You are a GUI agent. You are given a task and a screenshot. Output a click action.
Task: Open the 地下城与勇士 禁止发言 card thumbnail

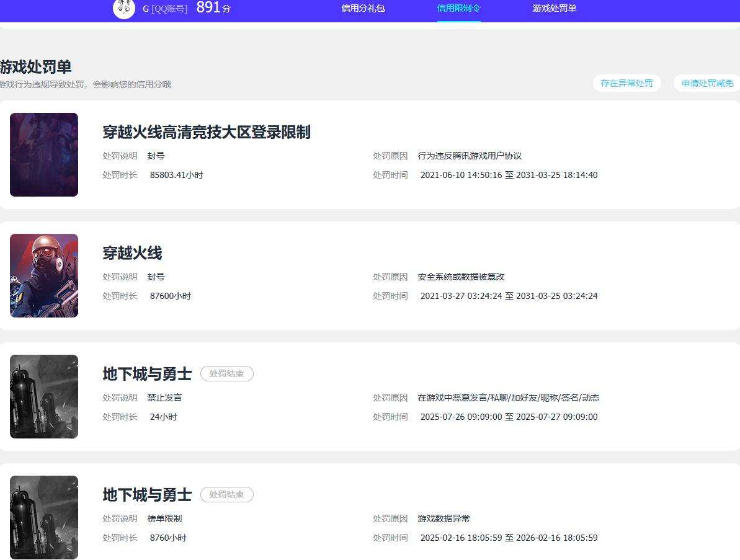[x=44, y=396]
